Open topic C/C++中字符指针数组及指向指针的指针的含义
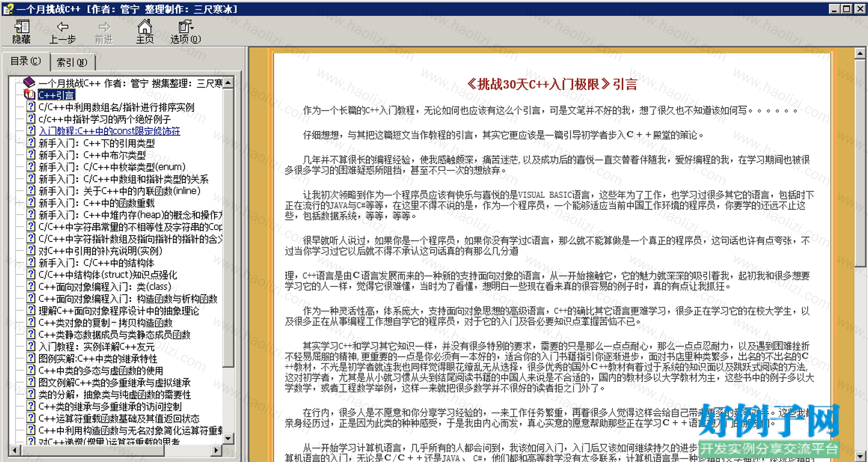Image resolution: width=868 pixels, height=462 pixels. pyautogui.click(x=131, y=238)
